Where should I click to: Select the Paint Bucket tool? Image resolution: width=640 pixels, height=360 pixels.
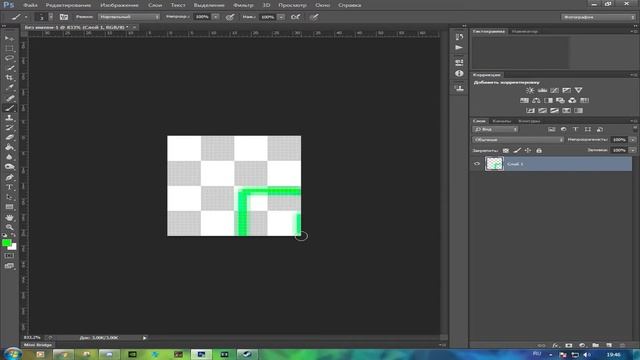(x=9, y=147)
